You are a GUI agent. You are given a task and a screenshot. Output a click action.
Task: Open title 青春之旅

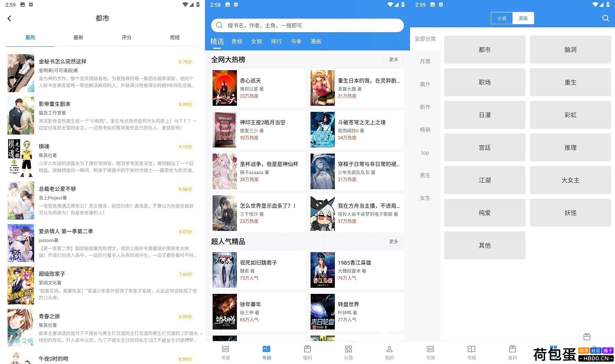pos(49,316)
